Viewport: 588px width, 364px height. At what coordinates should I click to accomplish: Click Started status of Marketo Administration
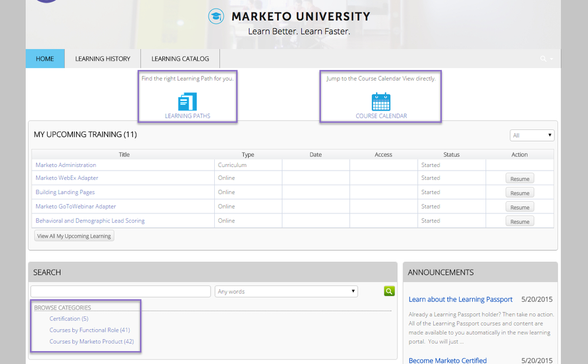click(x=430, y=165)
